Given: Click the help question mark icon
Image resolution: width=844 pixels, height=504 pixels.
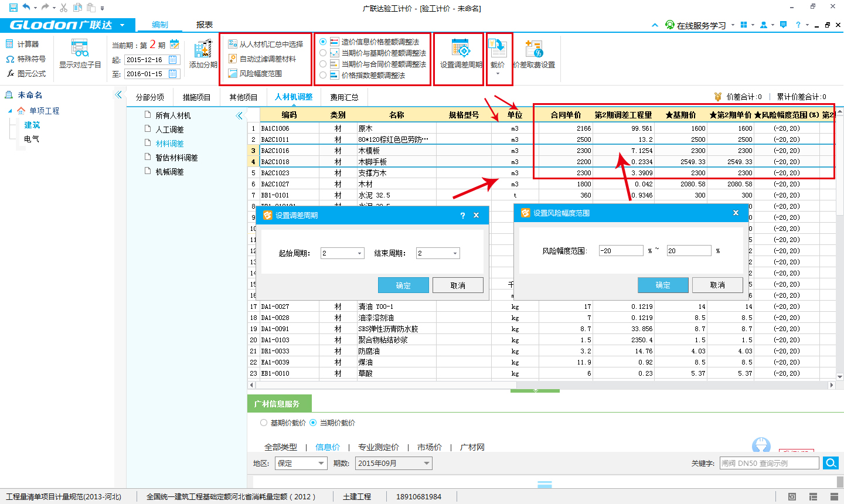Looking at the screenshot, I should (798, 25).
